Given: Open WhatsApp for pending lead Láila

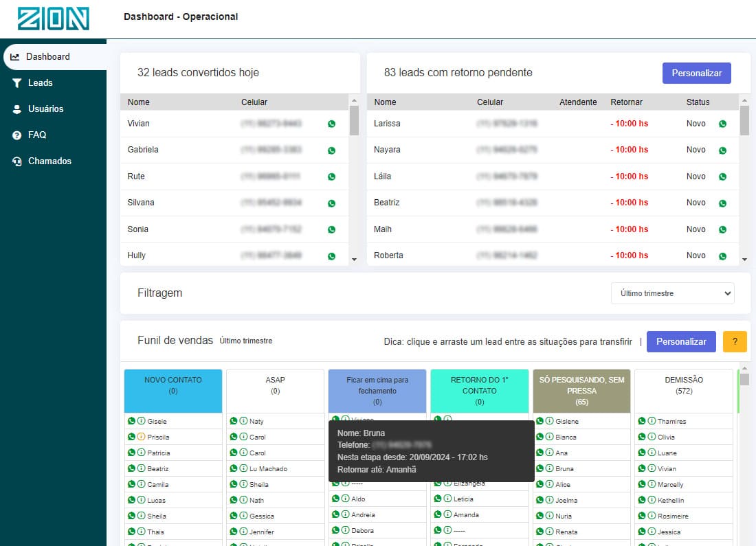Looking at the screenshot, I should tap(723, 177).
